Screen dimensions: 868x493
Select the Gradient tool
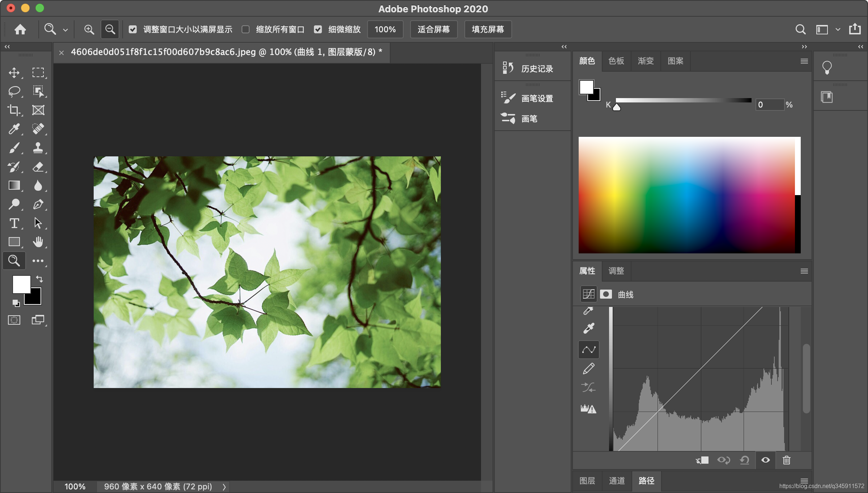point(14,185)
